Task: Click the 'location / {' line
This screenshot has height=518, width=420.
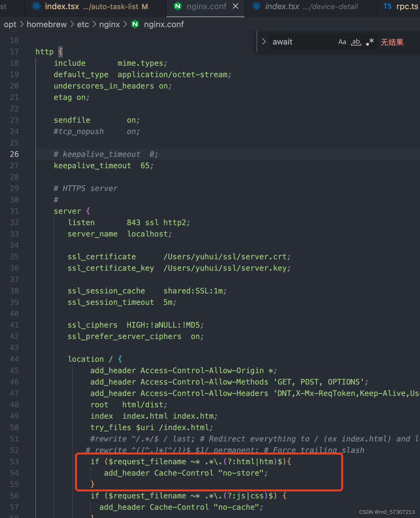Action: coord(95,359)
